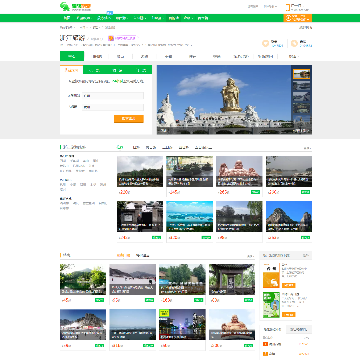Click the red number-one rank badge in sidebar
The width and height of the screenshot is (360, 360).
point(265,344)
